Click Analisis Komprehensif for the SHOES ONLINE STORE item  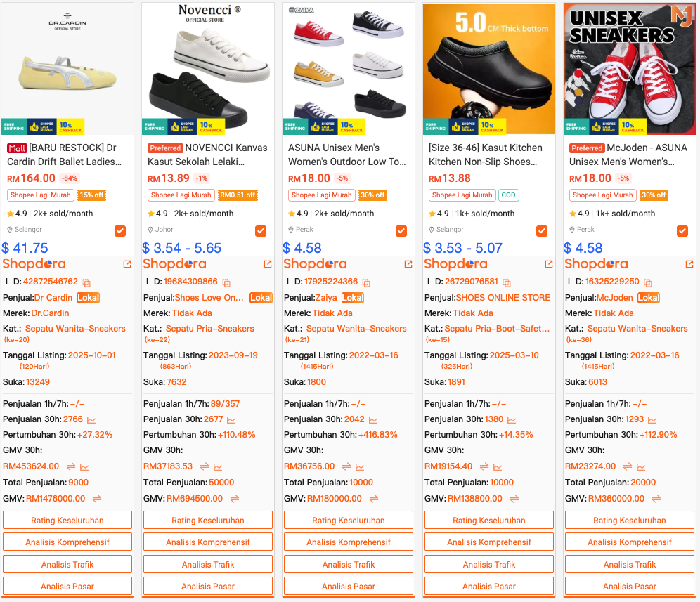pos(489,542)
